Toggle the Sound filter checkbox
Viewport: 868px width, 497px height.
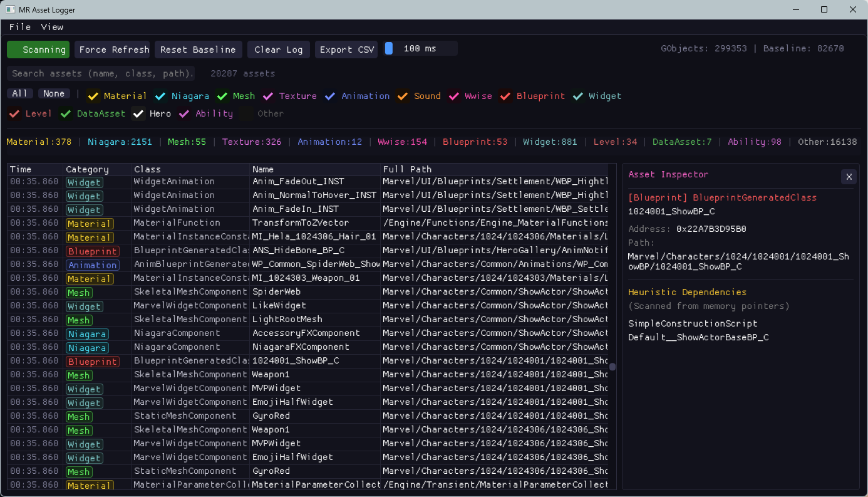(x=403, y=96)
